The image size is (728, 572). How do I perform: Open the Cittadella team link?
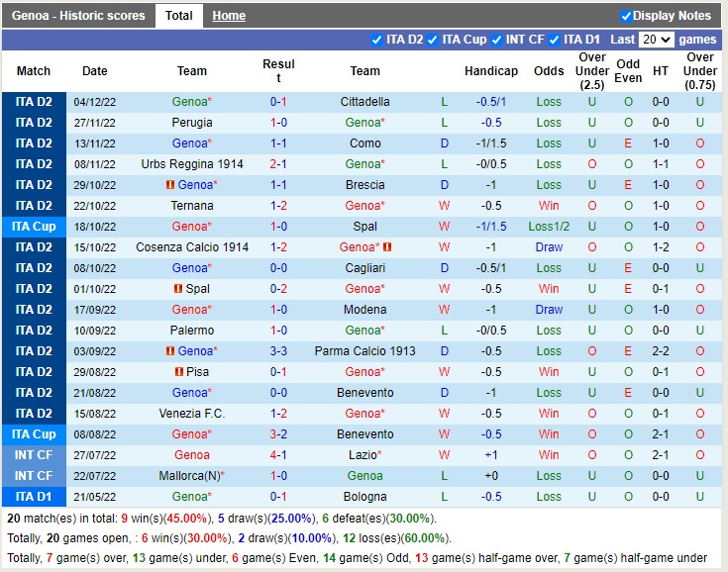pyautogui.click(x=364, y=102)
